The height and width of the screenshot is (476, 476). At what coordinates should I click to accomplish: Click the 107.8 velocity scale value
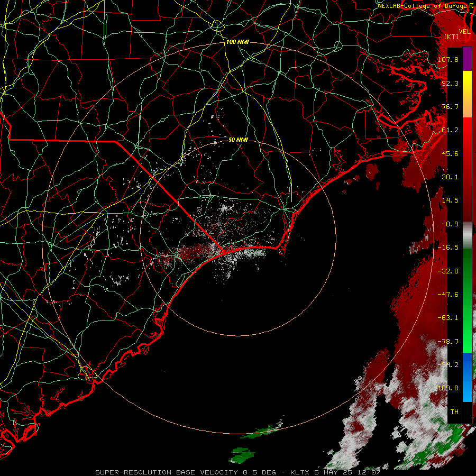(x=448, y=59)
